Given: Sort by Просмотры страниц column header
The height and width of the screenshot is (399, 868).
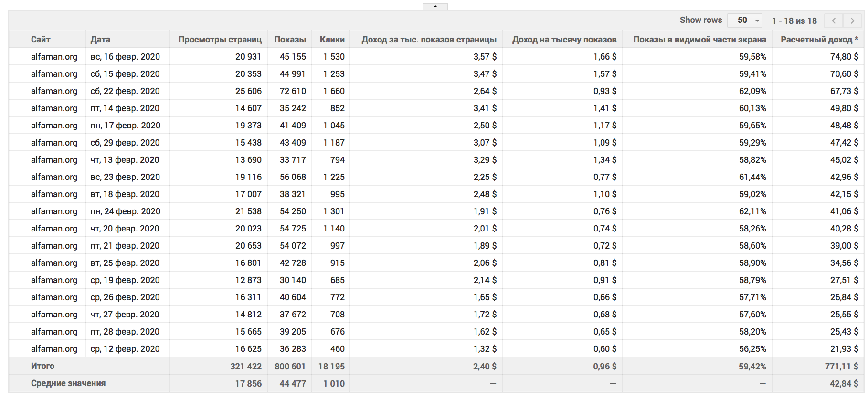Looking at the screenshot, I should (220, 40).
